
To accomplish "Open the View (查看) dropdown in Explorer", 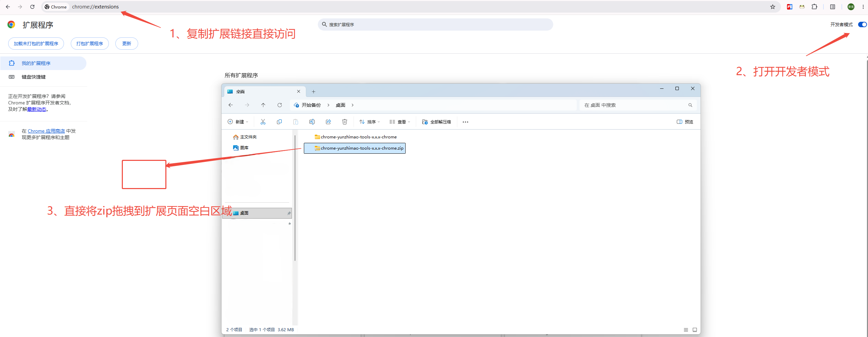I will tap(400, 122).
